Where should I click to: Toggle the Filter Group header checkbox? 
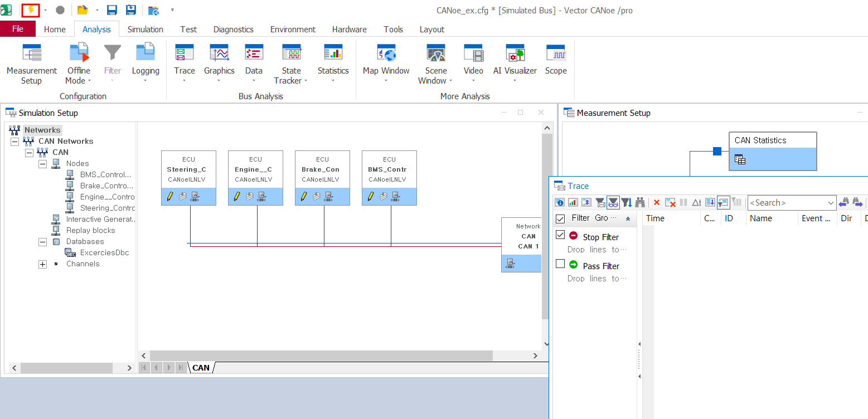[561, 218]
